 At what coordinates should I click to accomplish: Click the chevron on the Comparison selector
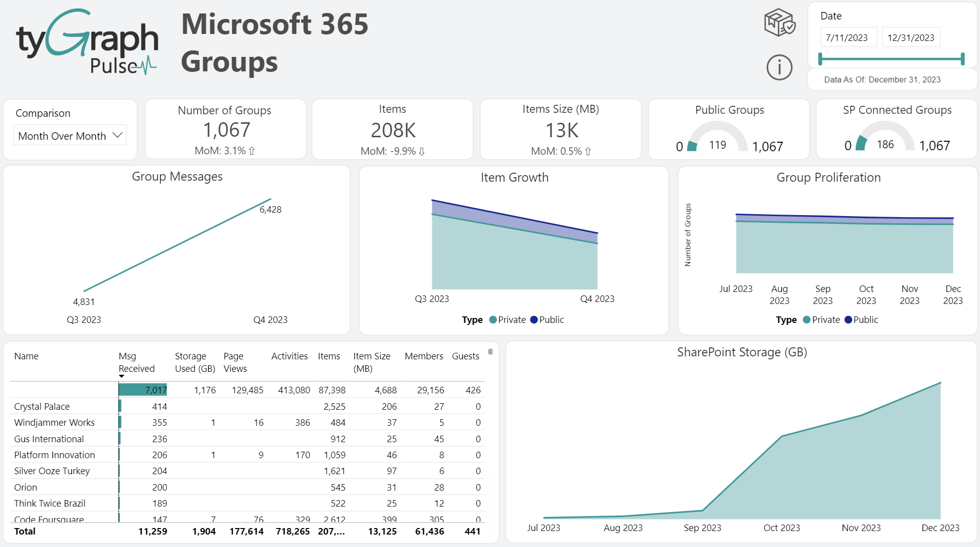pyautogui.click(x=118, y=135)
